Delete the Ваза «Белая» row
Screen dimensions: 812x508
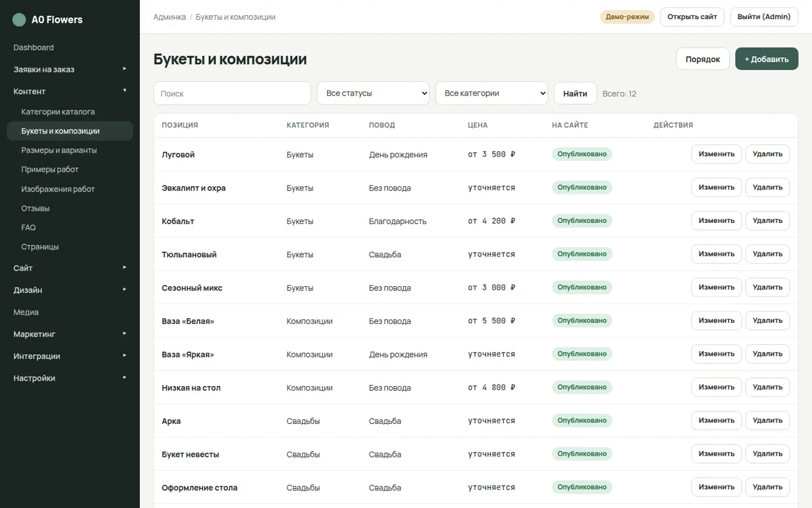click(x=767, y=320)
